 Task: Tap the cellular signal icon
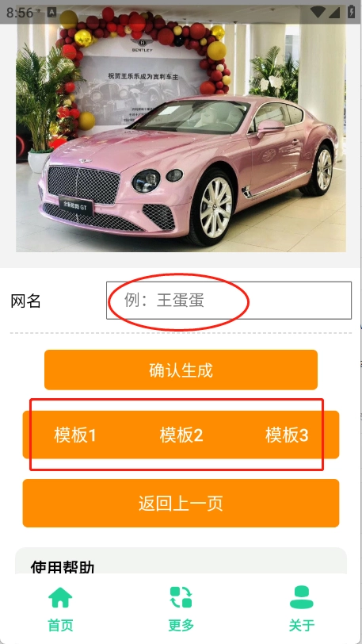(x=333, y=13)
